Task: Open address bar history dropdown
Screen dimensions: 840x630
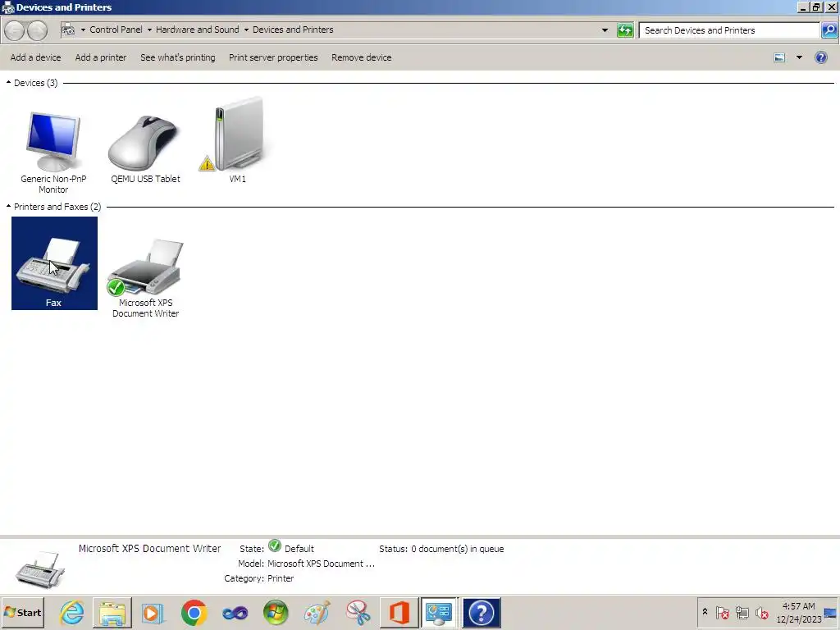Action: coord(605,30)
